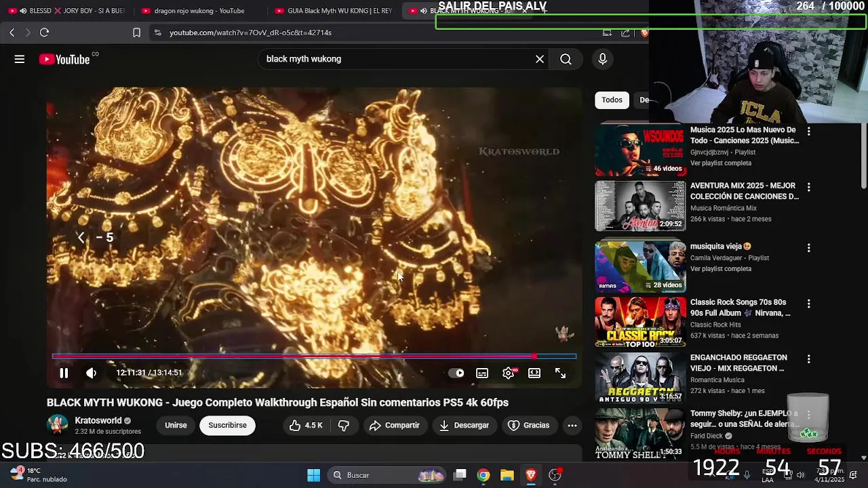Start voice search with the microphone
This screenshot has height=488, width=868.
[x=602, y=59]
